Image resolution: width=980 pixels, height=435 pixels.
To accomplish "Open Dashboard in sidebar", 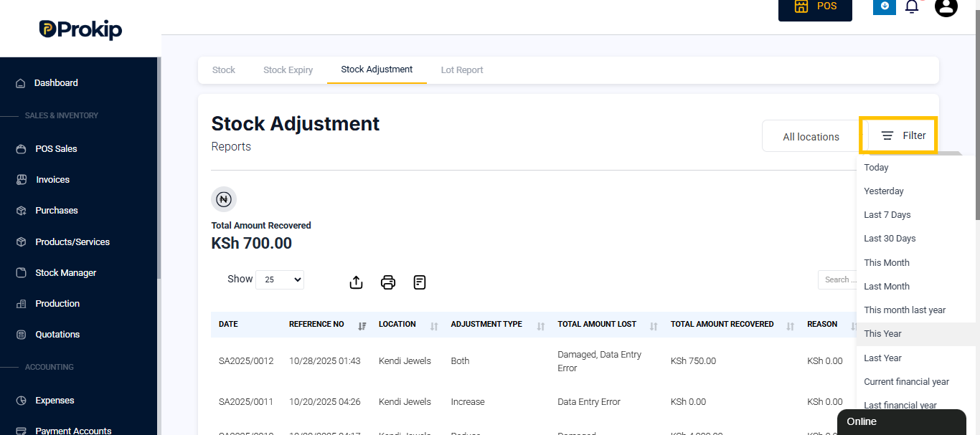I will pos(56,83).
